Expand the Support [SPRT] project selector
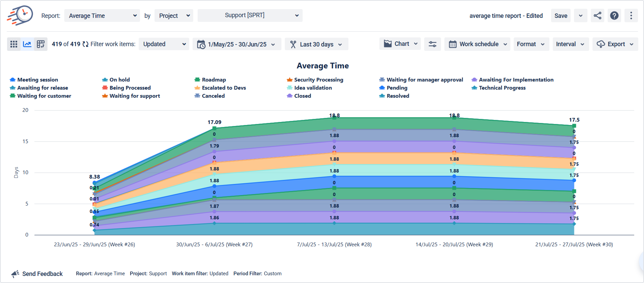 point(250,15)
